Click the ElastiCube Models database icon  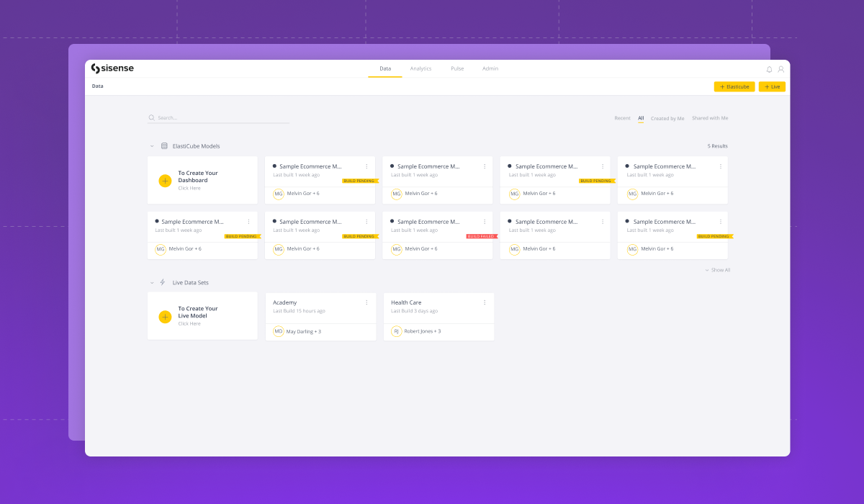click(164, 145)
